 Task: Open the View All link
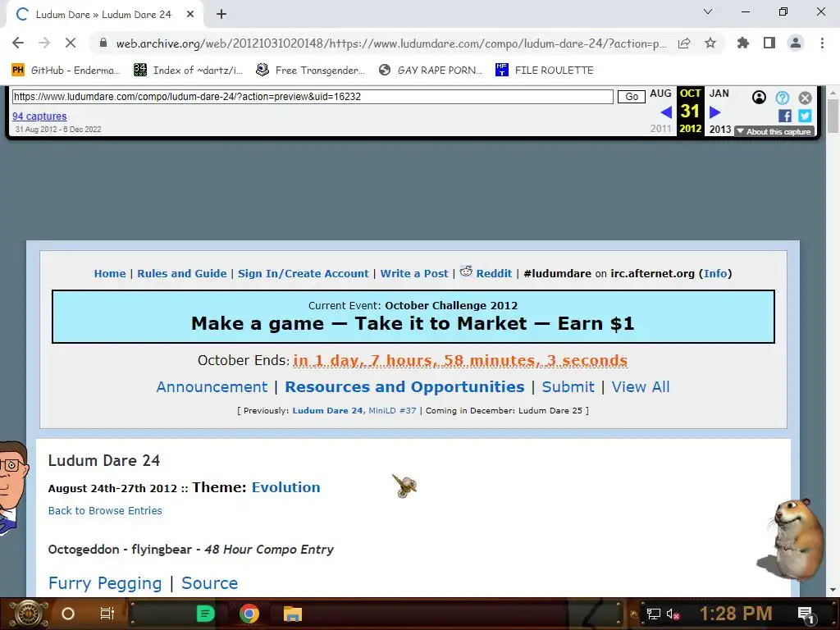pyautogui.click(x=641, y=387)
